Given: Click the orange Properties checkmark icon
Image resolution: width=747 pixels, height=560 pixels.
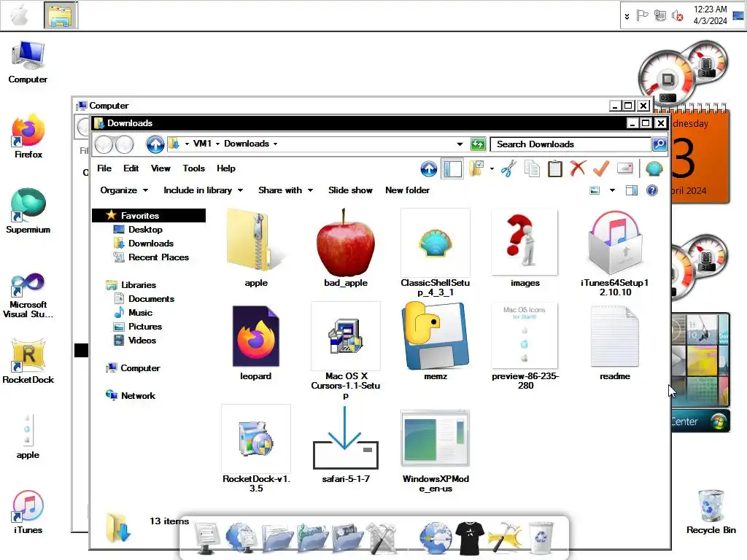Looking at the screenshot, I should point(601,168).
